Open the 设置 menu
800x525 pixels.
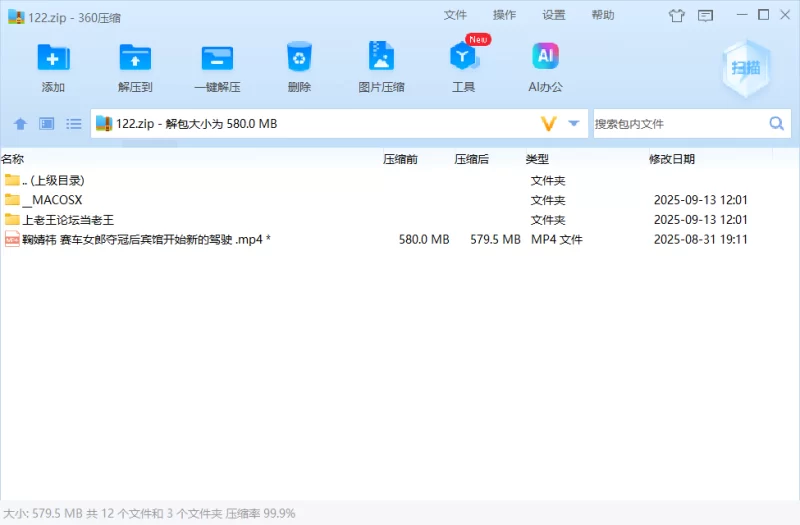(x=554, y=15)
